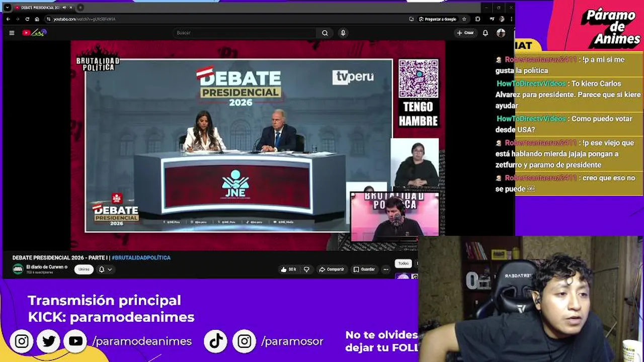
Task: Open El diario de Curwen channel
Action: 45,267
